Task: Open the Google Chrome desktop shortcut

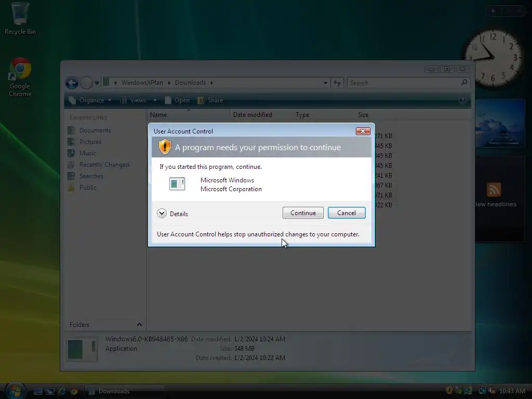Action: (20, 77)
